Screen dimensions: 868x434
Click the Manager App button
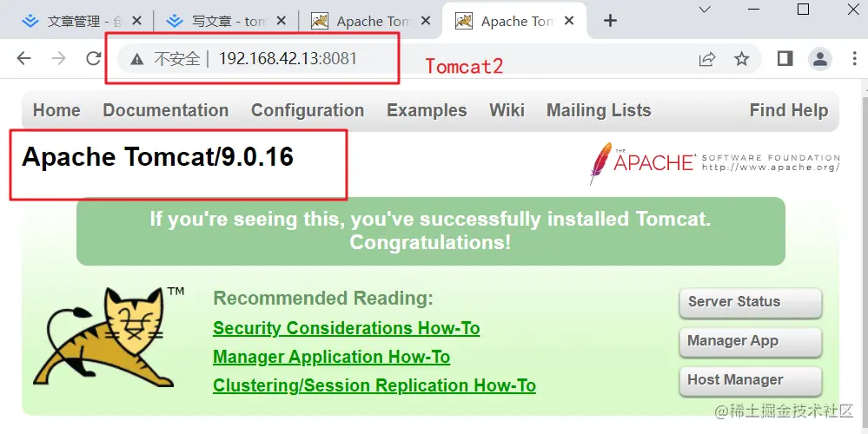pyautogui.click(x=750, y=341)
